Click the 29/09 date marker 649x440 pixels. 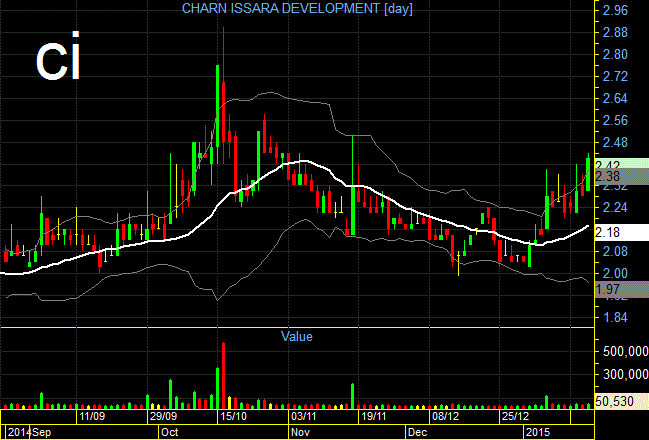point(163,416)
